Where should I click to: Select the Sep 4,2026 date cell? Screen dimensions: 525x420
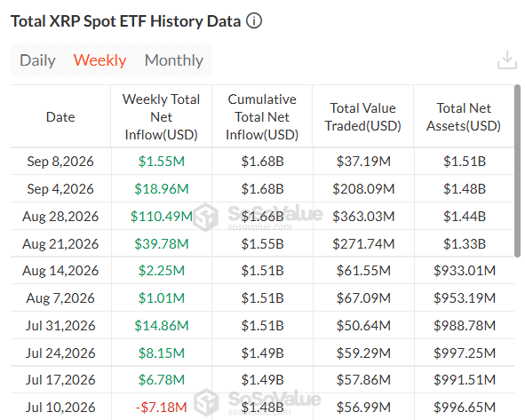pos(60,189)
